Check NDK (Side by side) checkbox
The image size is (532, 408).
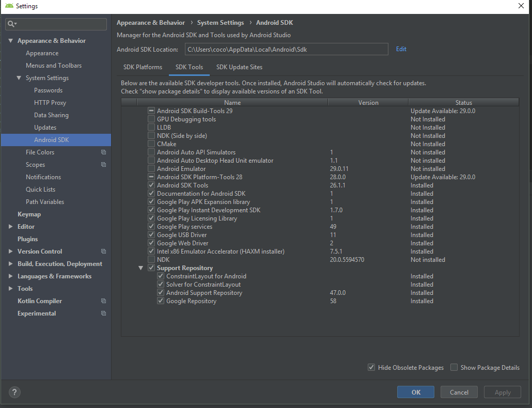click(151, 136)
